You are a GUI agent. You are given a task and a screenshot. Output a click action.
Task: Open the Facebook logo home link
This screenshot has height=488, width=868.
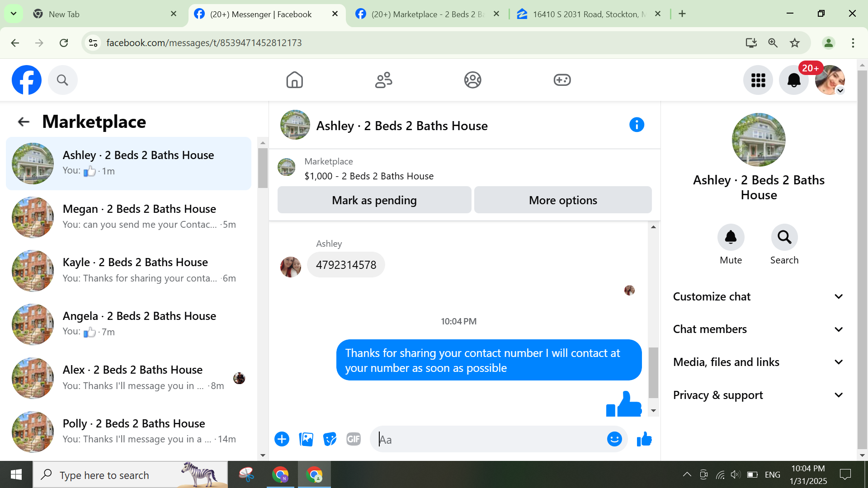(27, 80)
